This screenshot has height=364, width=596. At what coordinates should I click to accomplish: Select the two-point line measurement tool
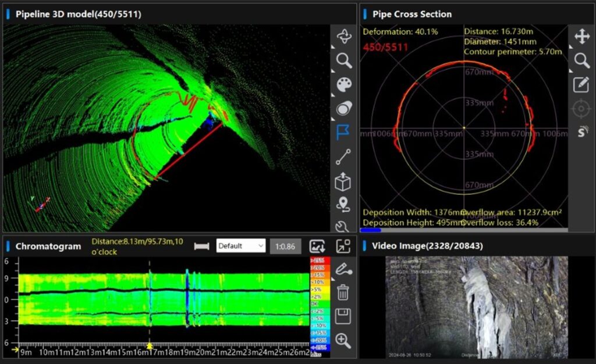[343, 157]
